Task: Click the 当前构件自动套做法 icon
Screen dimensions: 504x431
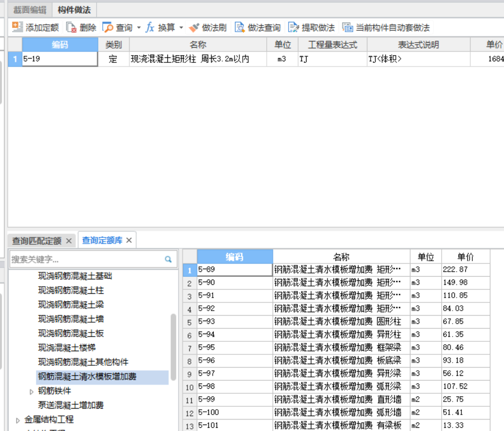Action: [348, 28]
